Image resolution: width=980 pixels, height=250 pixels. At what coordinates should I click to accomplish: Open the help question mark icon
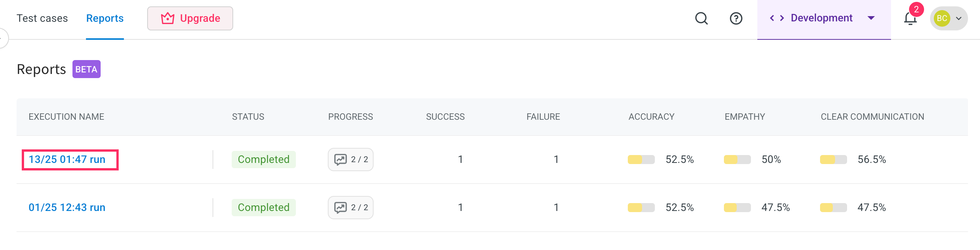(736, 18)
